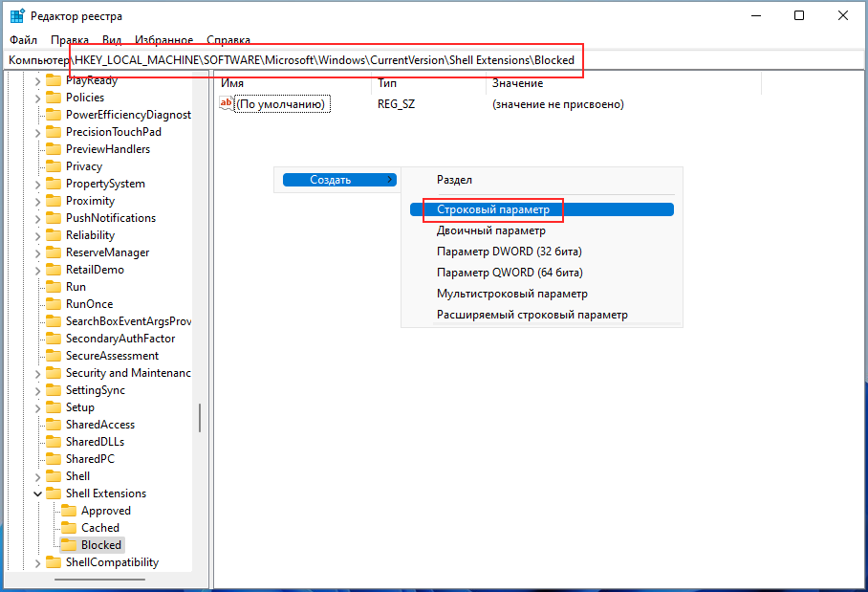This screenshot has width=868, height=592.
Task: Expand the PropertySystem key chevron
Action: 37,184
